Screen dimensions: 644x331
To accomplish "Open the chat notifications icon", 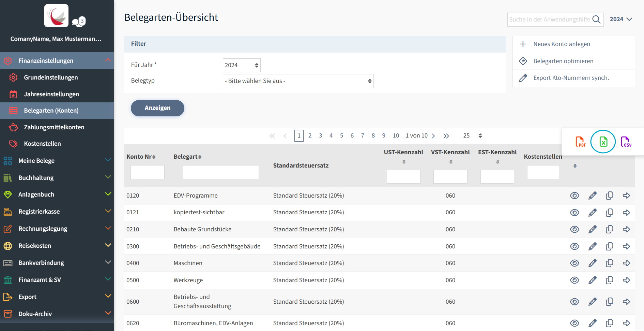I will (x=79, y=22).
